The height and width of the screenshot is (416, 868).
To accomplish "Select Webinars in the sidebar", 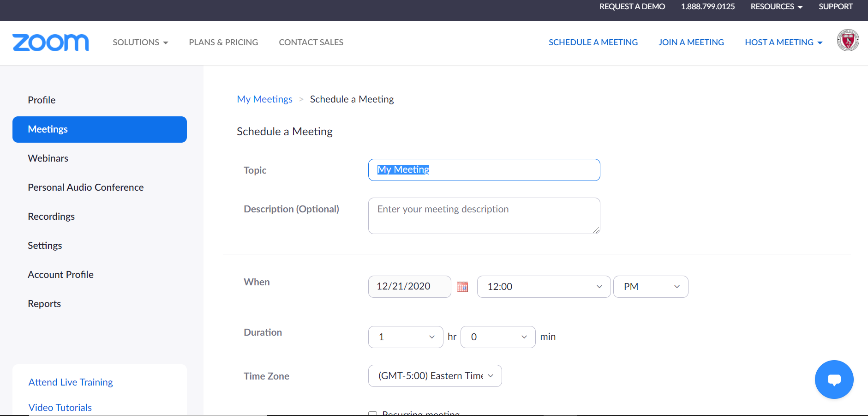I will pos(48,158).
